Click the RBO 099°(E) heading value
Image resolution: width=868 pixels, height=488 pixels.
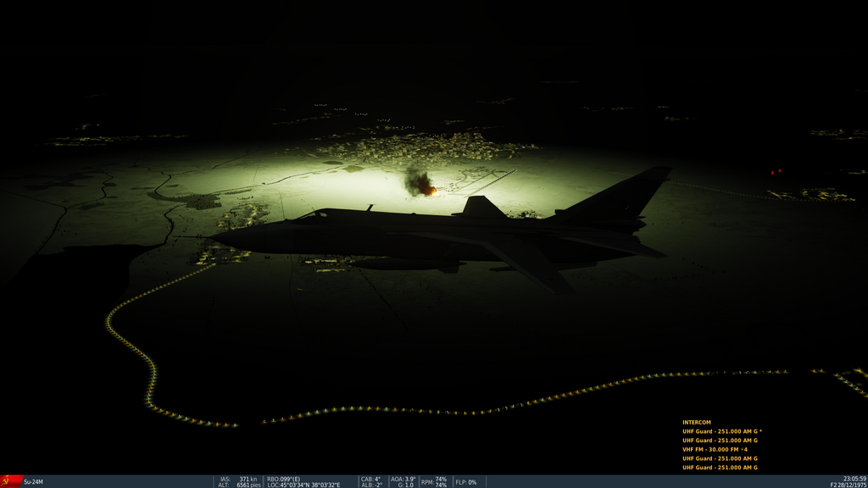click(x=283, y=480)
